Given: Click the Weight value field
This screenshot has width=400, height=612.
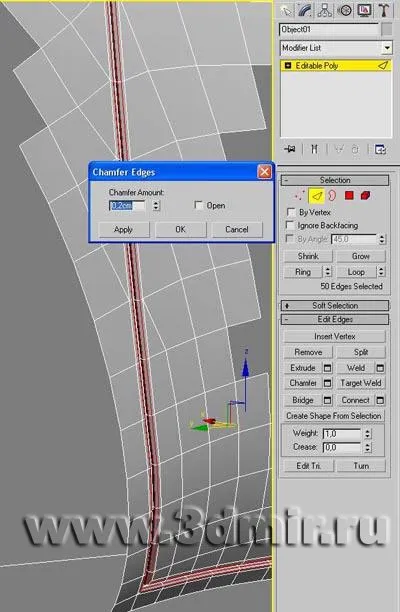Looking at the screenshot, I should tap(342, 434).
